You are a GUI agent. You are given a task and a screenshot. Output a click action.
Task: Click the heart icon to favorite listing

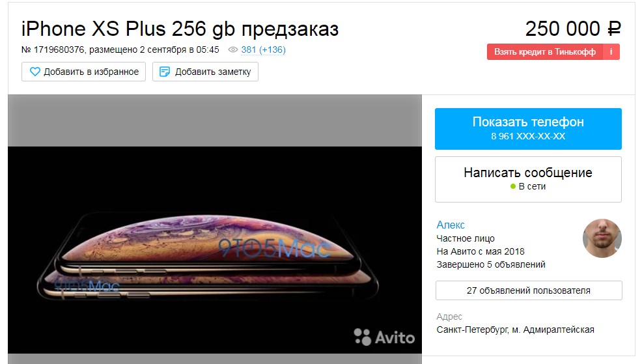35,72
